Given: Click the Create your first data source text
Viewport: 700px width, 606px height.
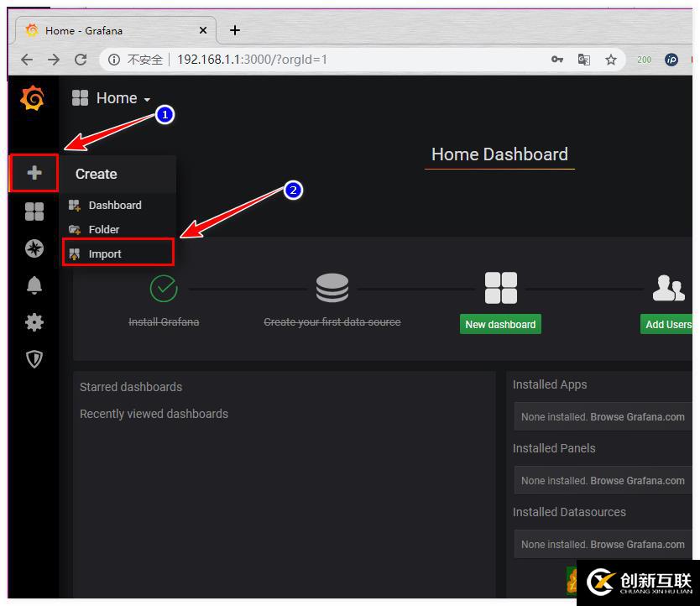Looking at the screenshot, I should point(332,322).
